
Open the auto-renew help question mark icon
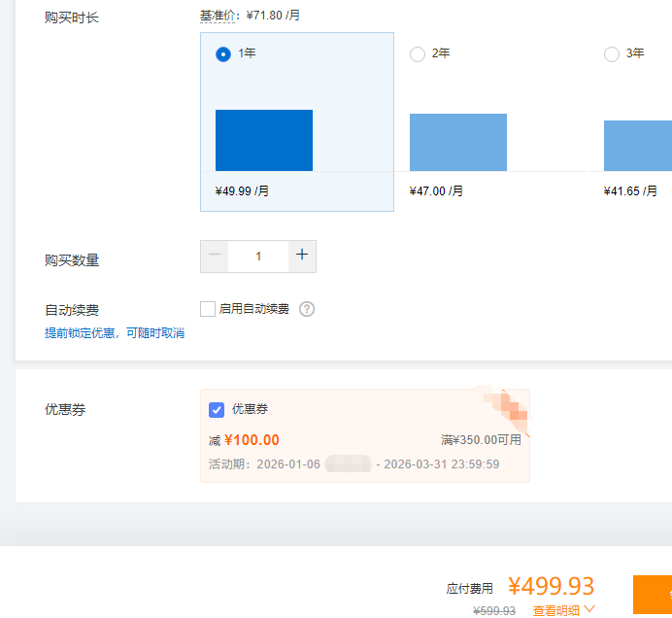pos(307,309)
